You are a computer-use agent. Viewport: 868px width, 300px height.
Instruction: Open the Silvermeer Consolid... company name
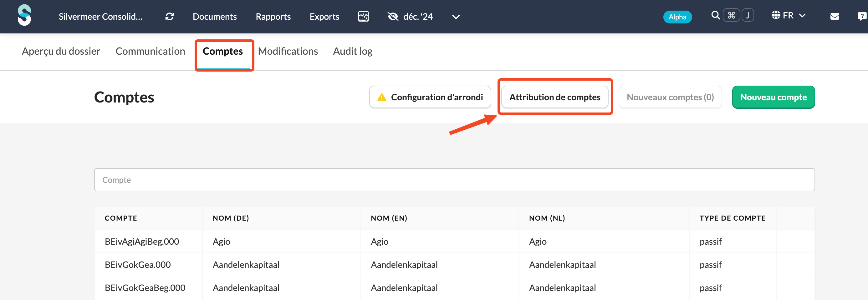pos(100,17)
